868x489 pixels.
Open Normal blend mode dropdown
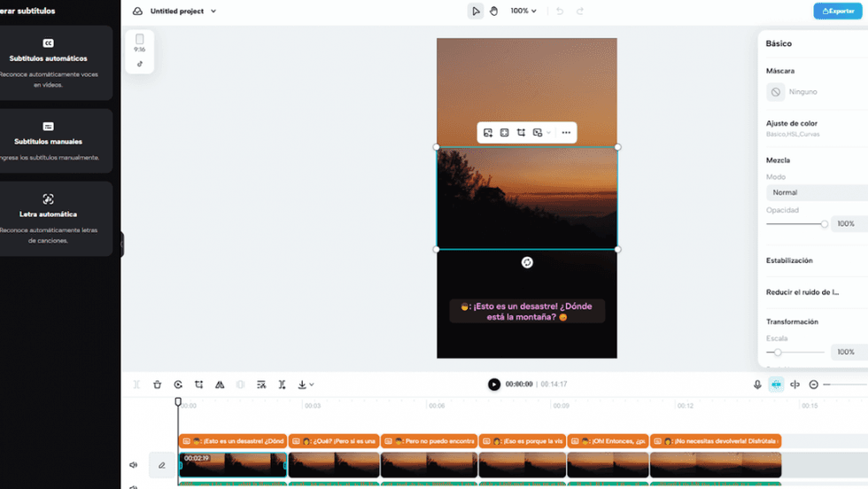tap(817, 193)
